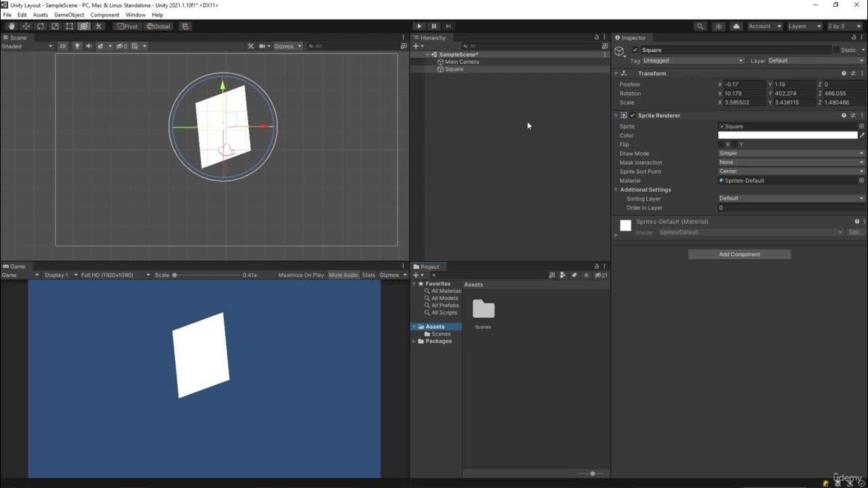
Task: Open the Account dropdown
Action: coord(765,26)
